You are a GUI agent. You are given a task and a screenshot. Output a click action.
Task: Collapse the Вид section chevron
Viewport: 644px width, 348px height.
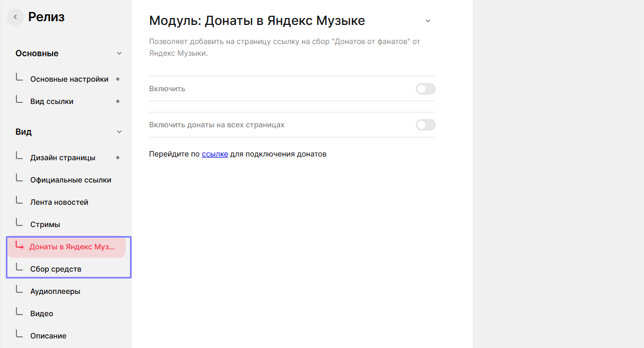pos(119,132)
